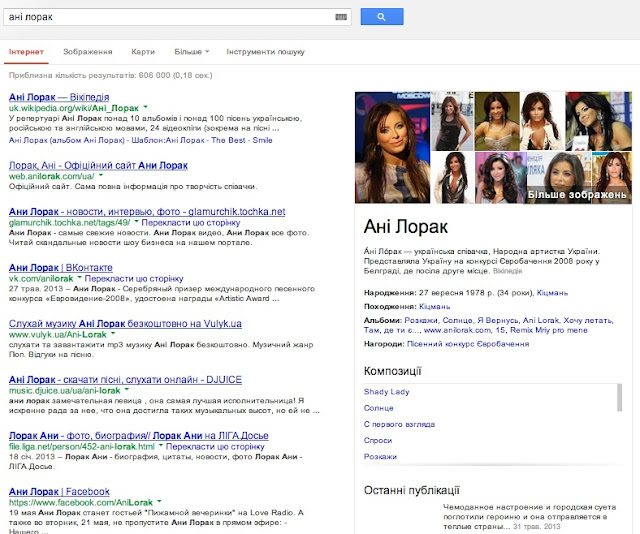Viewport: 640px width, 534px height.
Task: Click the blue search magnifier button
Action: 382,17
